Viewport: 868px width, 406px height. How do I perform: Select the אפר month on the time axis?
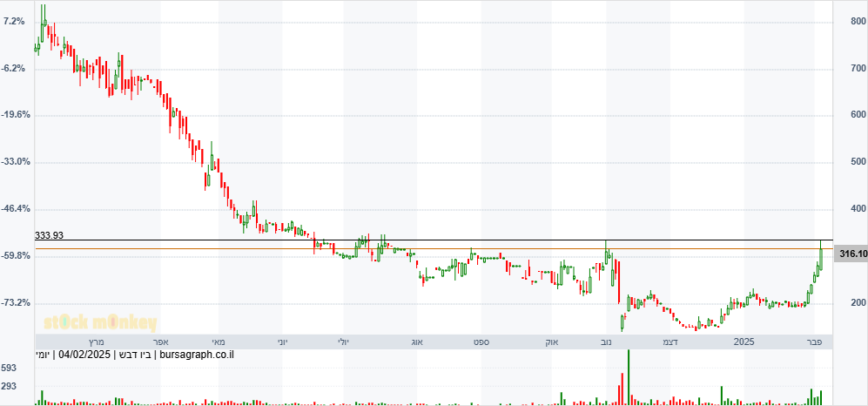coord(161,342)
